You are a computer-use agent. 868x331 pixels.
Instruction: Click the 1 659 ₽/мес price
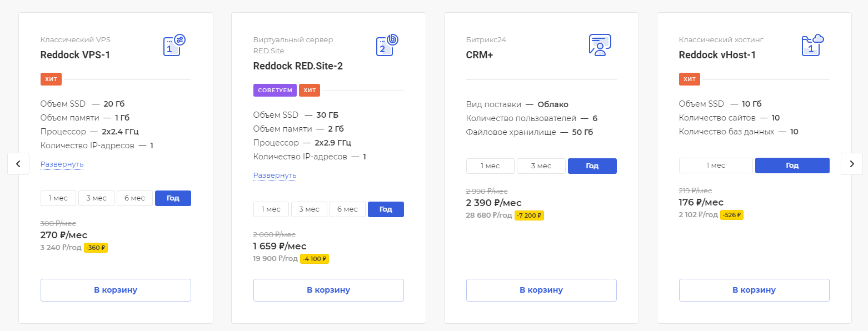coord(280,246)
